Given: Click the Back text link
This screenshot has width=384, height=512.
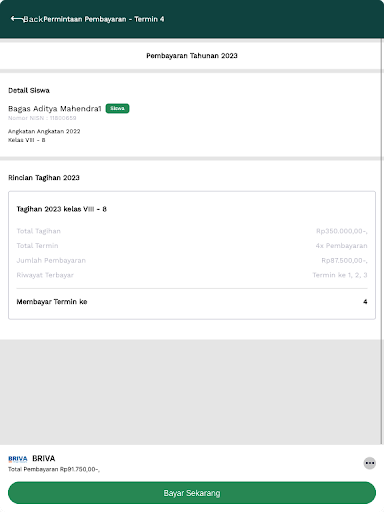Looking at the screenshot, I should coord(33,19).
